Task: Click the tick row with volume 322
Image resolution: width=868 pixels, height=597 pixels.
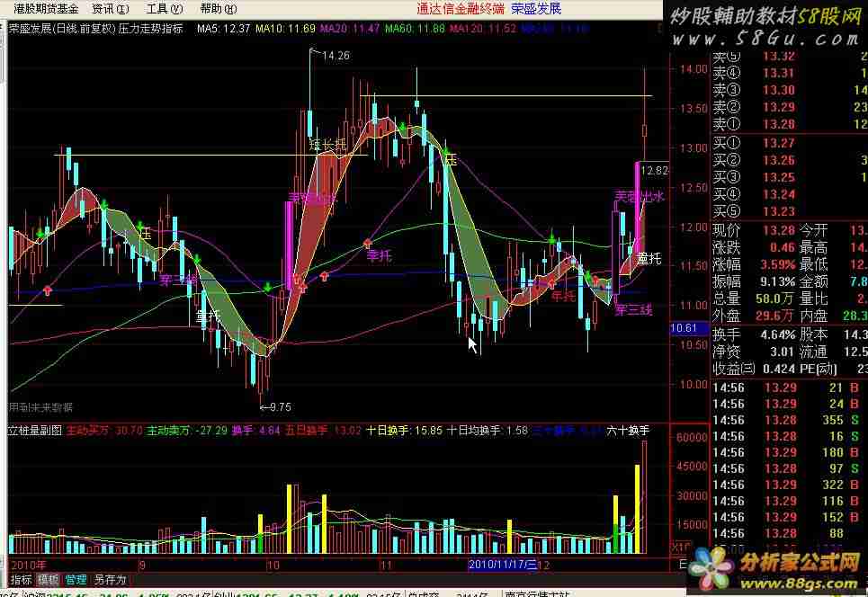Action: click(x=787, y=486)
